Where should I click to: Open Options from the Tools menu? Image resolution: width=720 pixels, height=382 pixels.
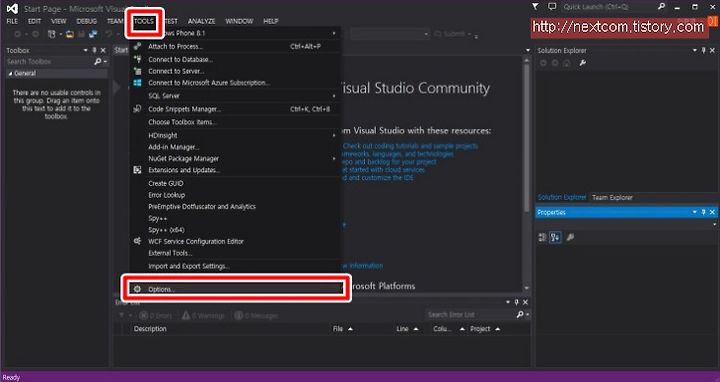click(x=236, y=289)
